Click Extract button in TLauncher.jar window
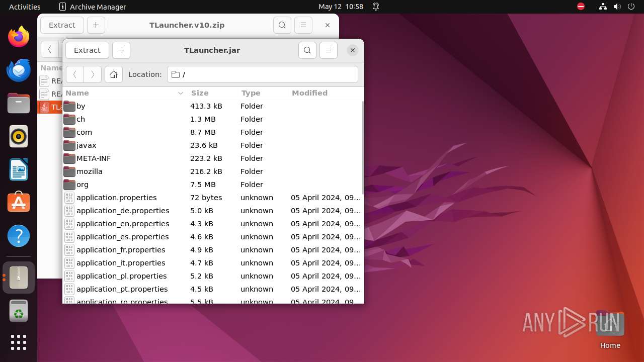The height and width of the screenshot is (362, 644). point(87,50)
